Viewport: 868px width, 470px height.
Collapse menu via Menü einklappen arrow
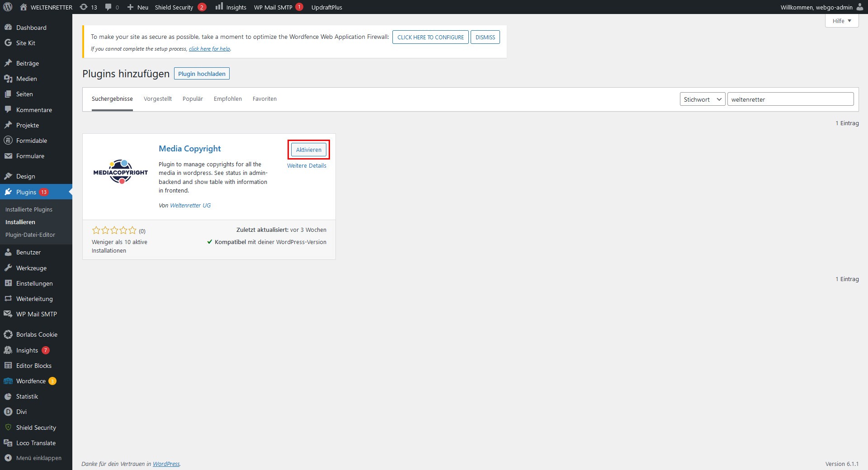tap(8, 458)
